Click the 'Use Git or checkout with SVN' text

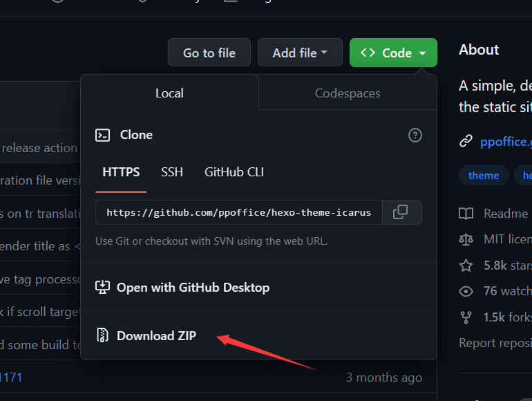pyautogui.click(x=211, y=241)
